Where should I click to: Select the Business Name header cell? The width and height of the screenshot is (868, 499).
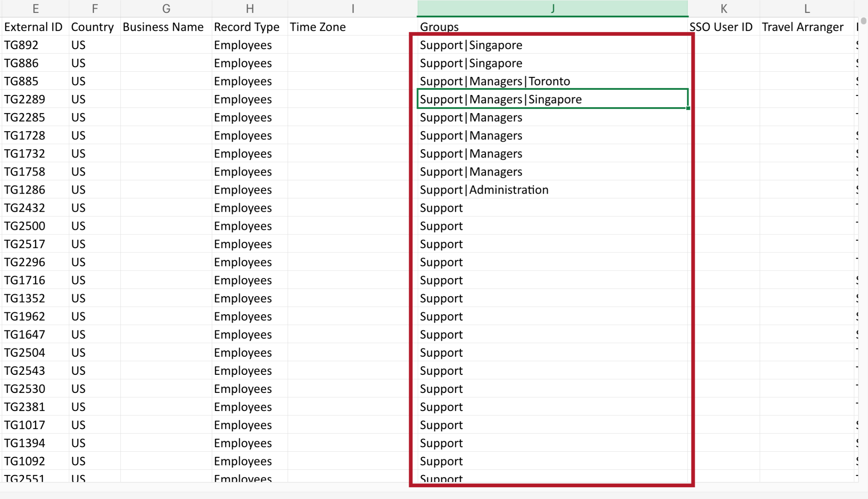163,27
